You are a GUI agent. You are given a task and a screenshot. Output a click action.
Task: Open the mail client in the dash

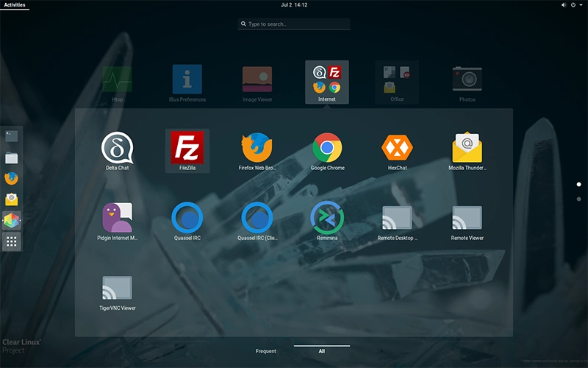[11, 199]
